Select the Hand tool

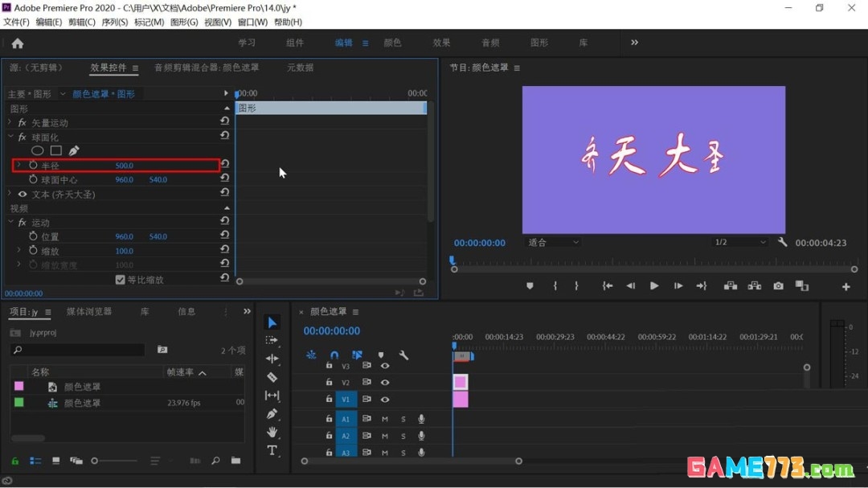[x=272, y=433]
